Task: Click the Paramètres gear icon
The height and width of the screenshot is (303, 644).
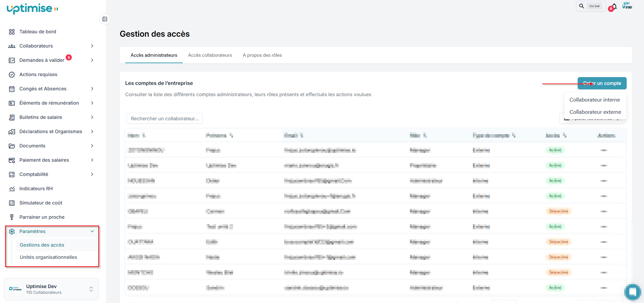Action: tap(12, 231)
